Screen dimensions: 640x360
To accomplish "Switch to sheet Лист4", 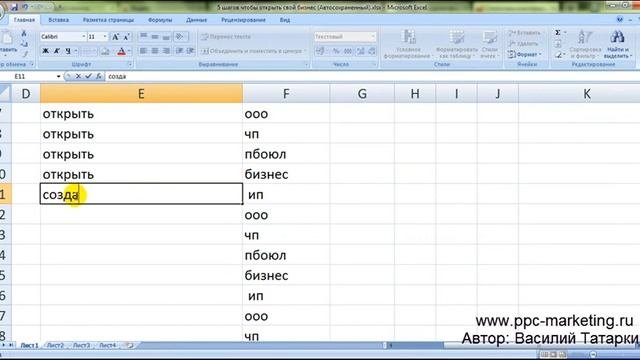I will [107, 346].
